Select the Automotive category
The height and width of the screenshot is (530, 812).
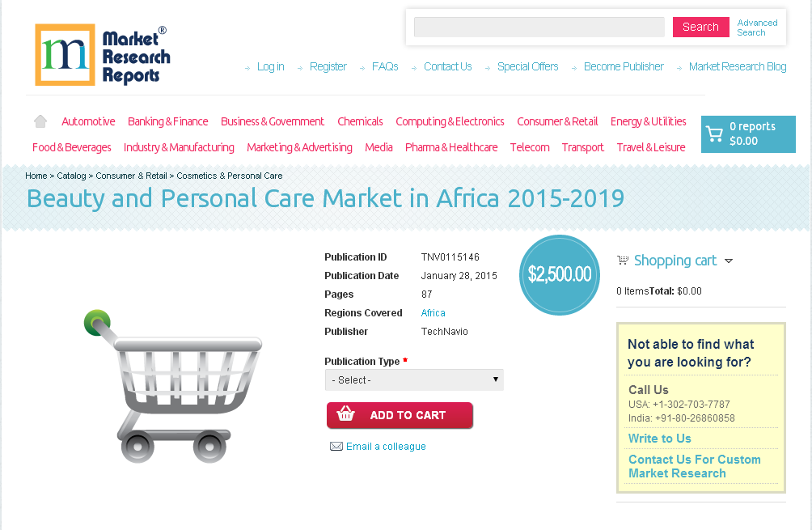coord(88,121)
